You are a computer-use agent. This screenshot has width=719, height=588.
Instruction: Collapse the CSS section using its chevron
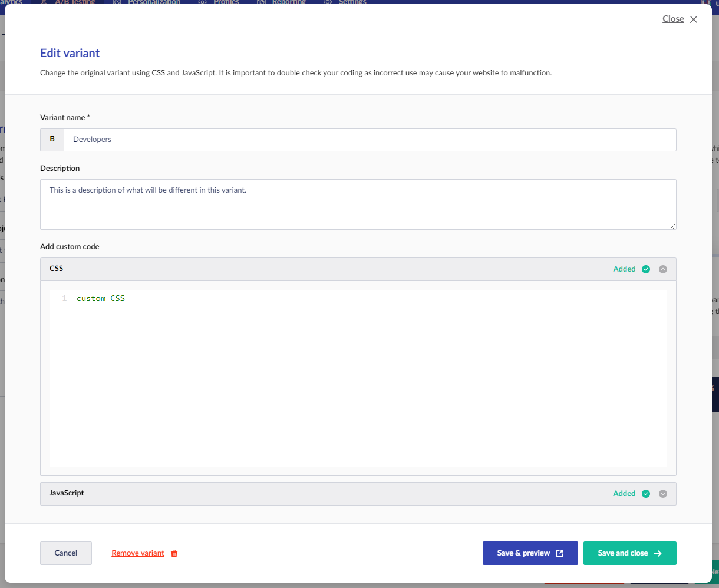(663, 269)
